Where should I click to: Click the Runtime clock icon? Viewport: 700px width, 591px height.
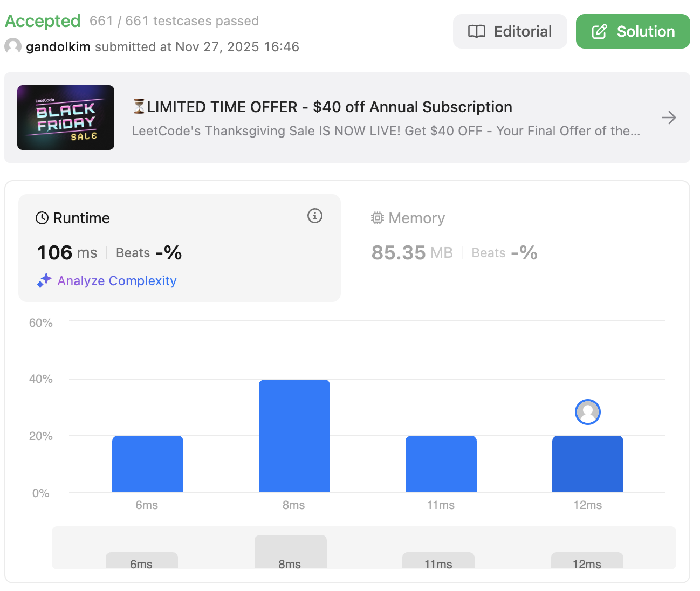[42, 218]
